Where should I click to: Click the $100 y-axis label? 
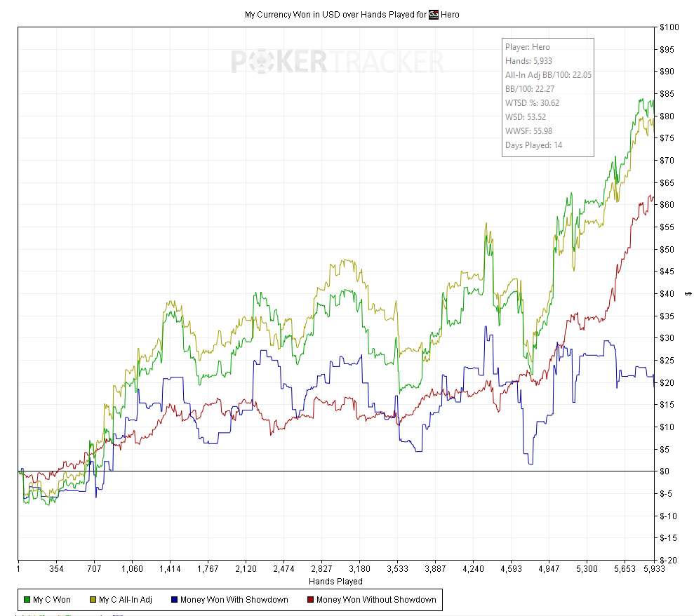(x=669, y=27)
